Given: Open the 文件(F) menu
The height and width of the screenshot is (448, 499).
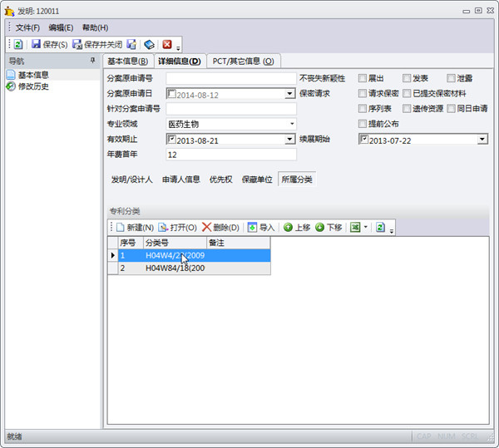Looking at the screenshot, I should (x=27, y=27).
